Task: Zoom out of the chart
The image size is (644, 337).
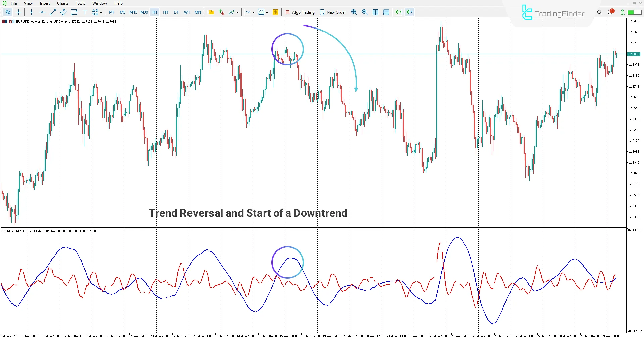Action: (365, 12)
